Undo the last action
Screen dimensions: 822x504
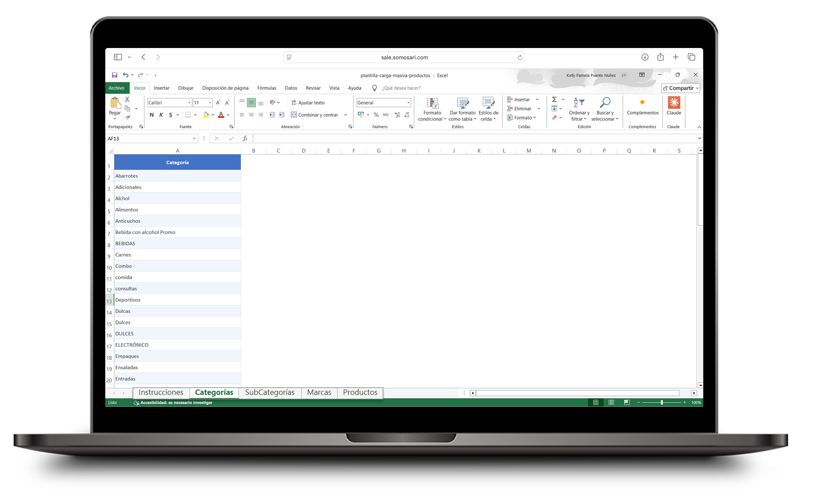pos(125,75)
